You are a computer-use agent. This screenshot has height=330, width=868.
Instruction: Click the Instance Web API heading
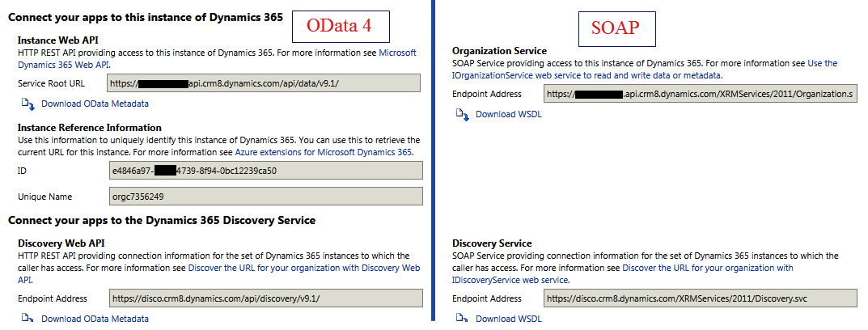pos(58,40)
